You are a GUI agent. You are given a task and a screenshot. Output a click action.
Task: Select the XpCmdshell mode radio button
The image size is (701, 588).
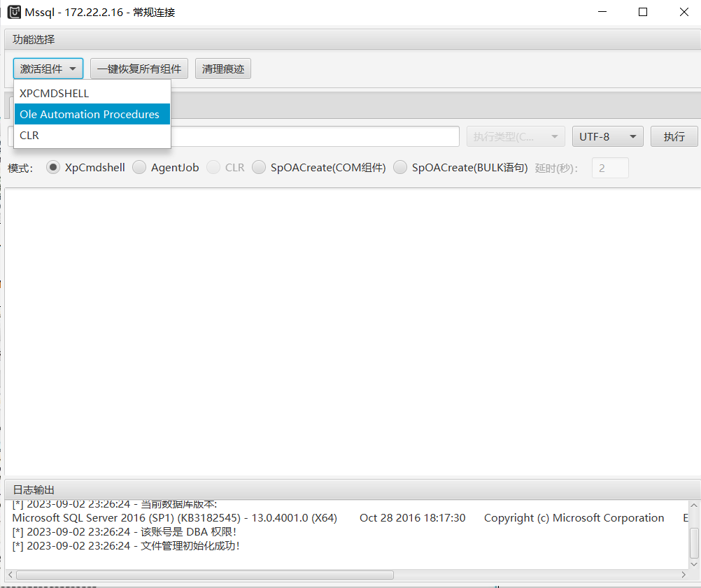[x=52, y=168]
